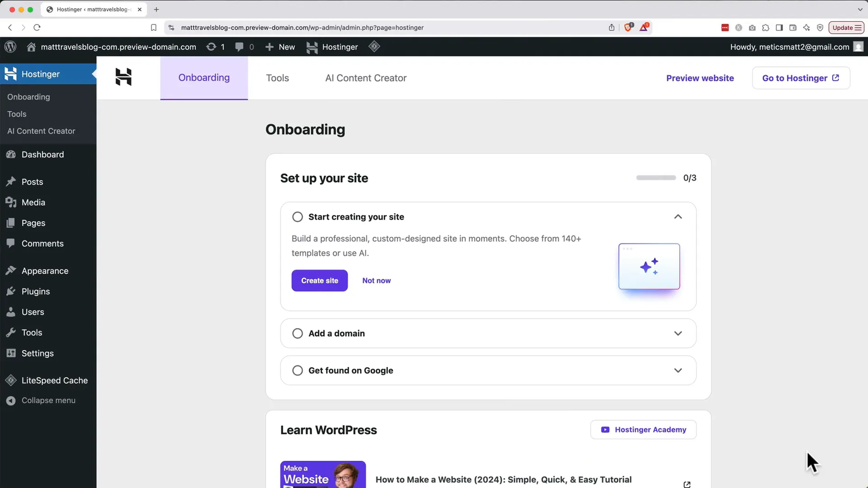
Task: Click the Brave shield icon
Action: click(628, 27)
